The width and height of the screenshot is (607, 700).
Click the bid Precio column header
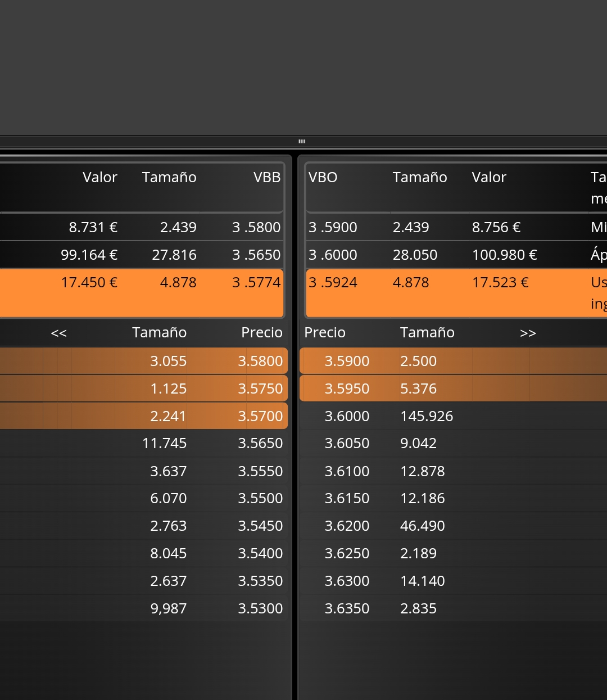pyautogui.click(x=262, y=332)
